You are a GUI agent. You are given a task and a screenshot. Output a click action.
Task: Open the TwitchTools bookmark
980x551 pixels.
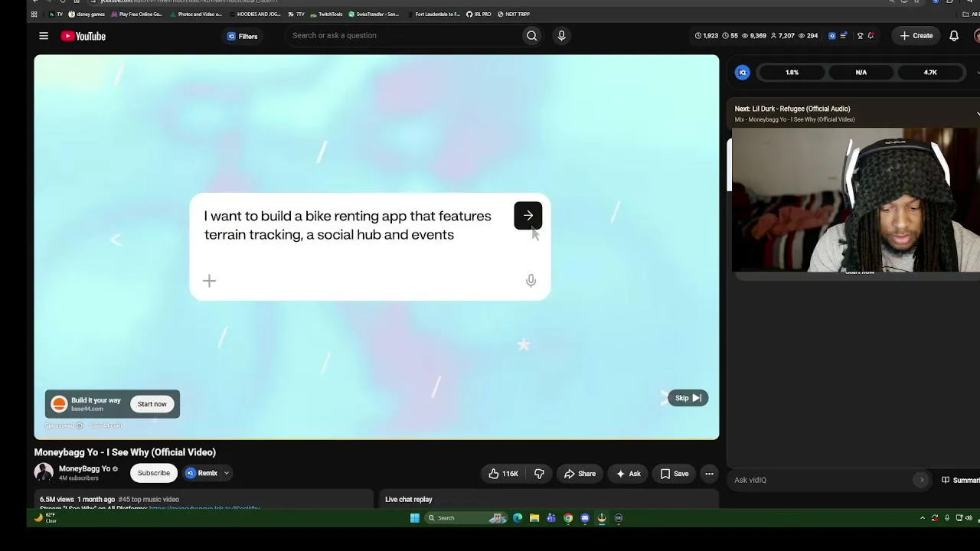326,14
